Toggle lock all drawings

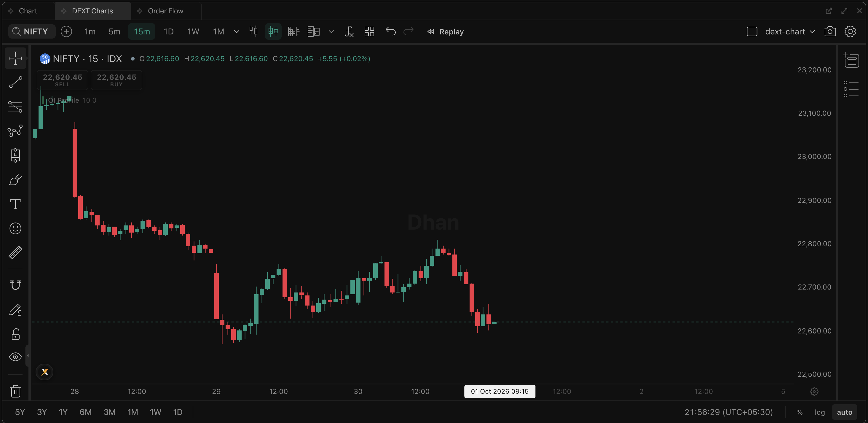(15, 334)
